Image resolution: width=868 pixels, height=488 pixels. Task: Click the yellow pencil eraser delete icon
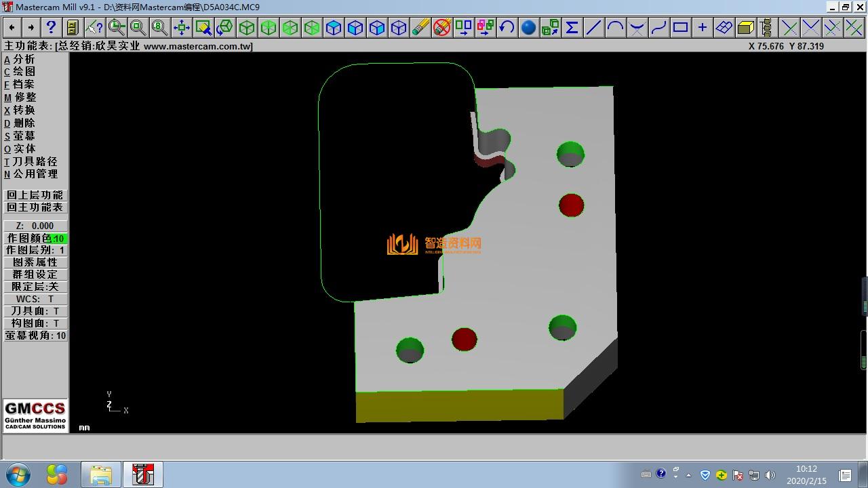(x=420, y=27)
